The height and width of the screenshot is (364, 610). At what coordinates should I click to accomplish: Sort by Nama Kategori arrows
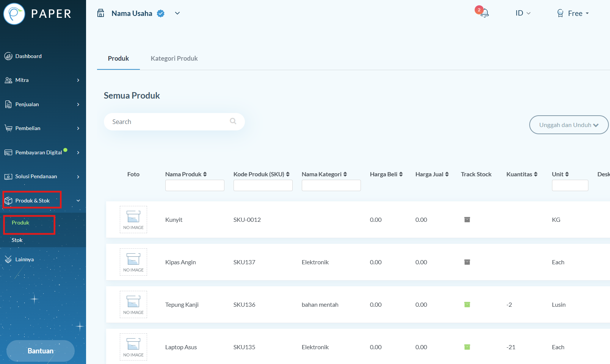(345, 174)
